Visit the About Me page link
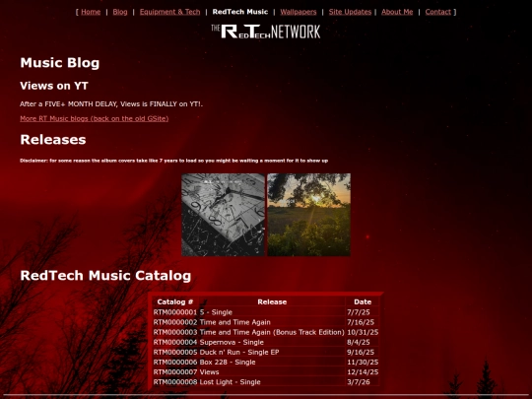Image resolution: width=532 pixels, height=399 pixels. point(397,12)
